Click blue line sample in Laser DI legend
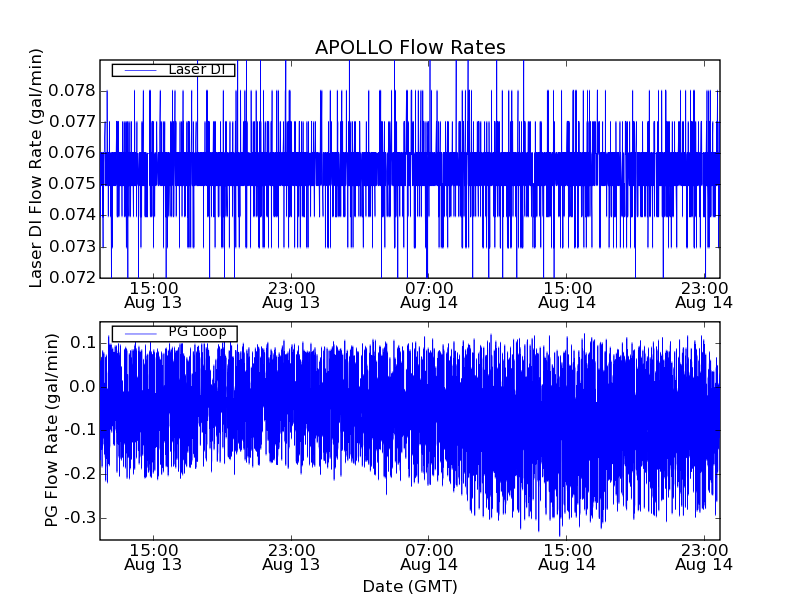Screen dimensions: 800x600 pyautogui.click(x=138, y=70)
